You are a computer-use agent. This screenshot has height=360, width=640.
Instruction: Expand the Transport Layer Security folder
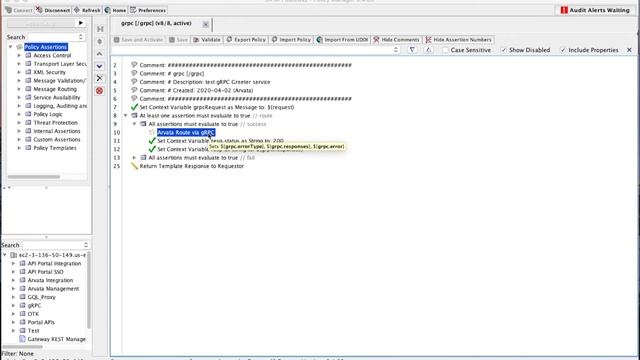coord(19,64)
